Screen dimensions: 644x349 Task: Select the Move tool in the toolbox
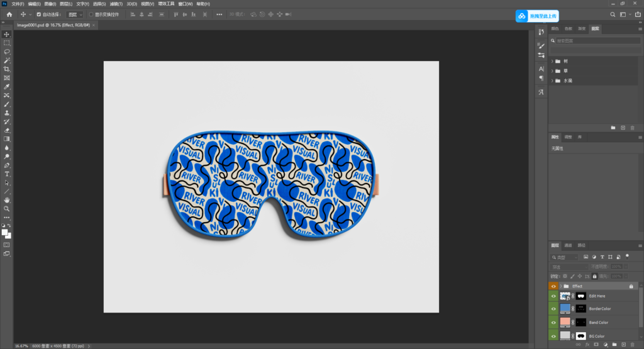pyautogui.click(x=6, y=35)
